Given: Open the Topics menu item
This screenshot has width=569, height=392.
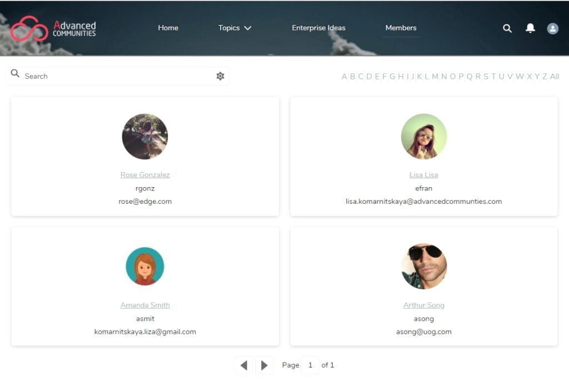Looking at the screenshot, I should point(229,28).
